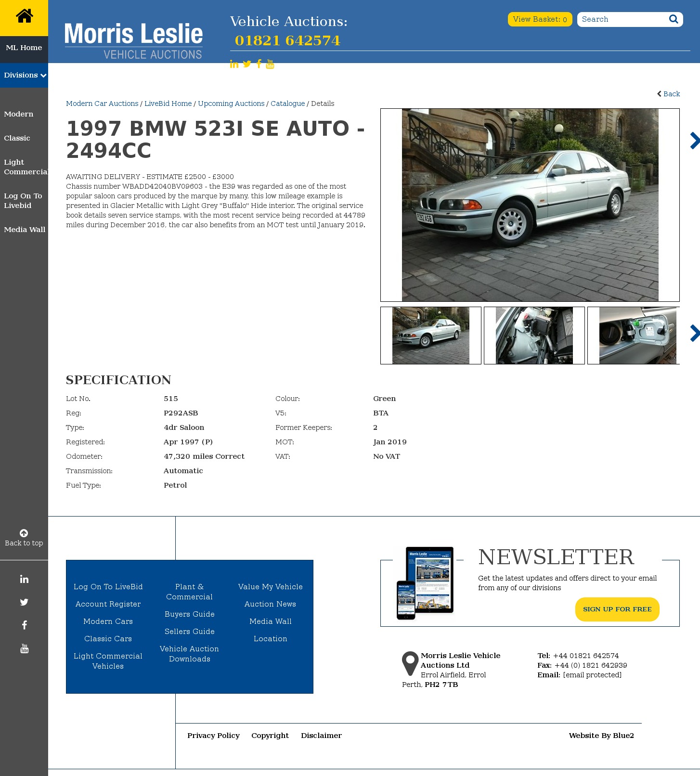Open Upcoming Auctions breadcrumb
Viewport: 700px width, 776px height.
[231, 103]
